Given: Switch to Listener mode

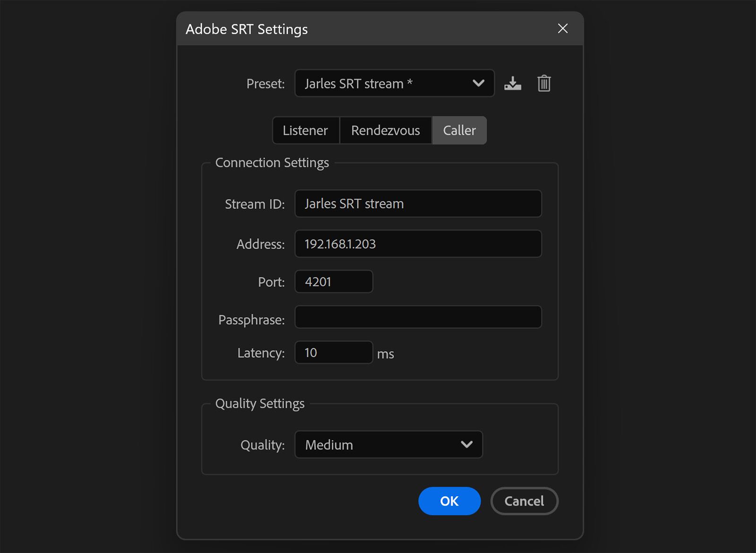Looking at the screenshot, I should (x=305, y=130).
